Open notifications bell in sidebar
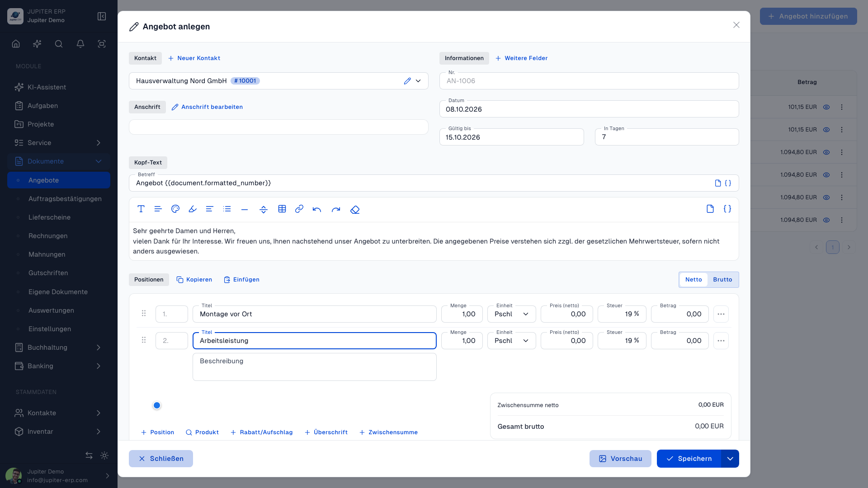The image size is (868, 488). click(80, 44)
